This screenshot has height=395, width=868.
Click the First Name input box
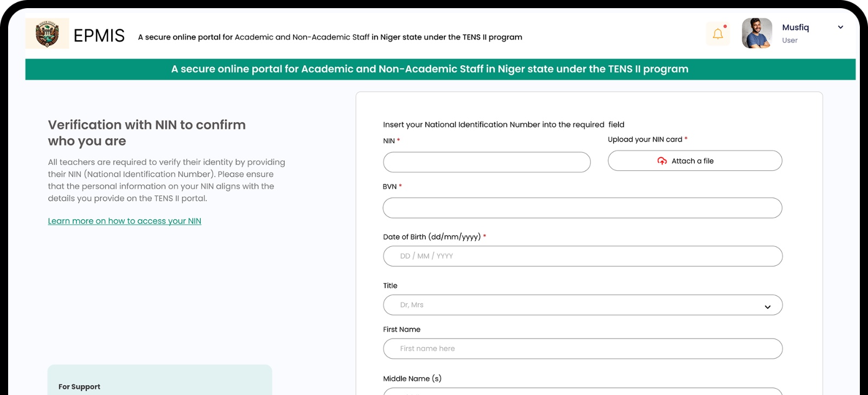(x=582, y=349)
